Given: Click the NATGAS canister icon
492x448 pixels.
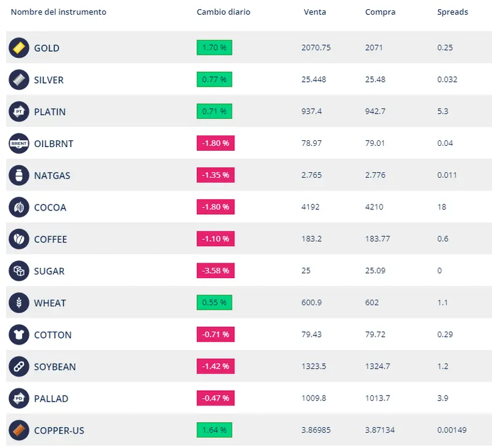Looking at the screenshot, I should [x=19, y=175].
